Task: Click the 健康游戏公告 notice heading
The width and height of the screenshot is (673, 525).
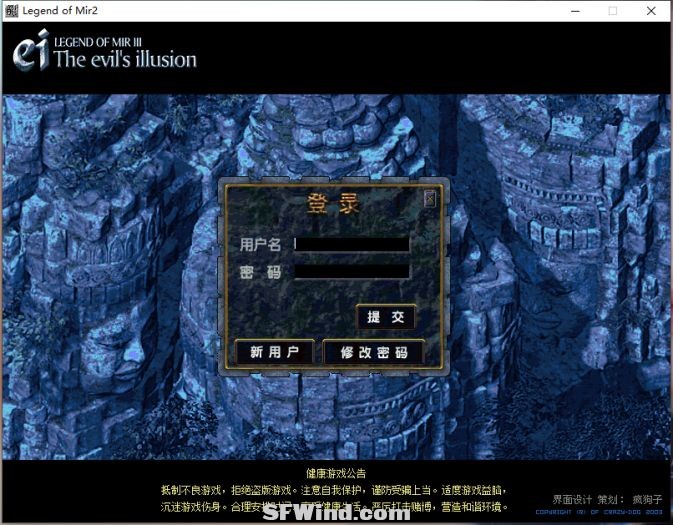Action: click(336, 473)
